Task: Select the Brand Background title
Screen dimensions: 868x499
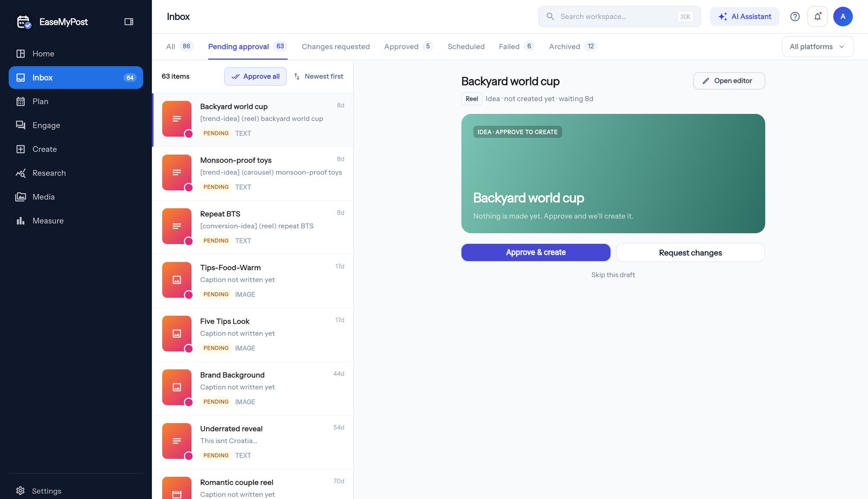Action: (232, 375)
